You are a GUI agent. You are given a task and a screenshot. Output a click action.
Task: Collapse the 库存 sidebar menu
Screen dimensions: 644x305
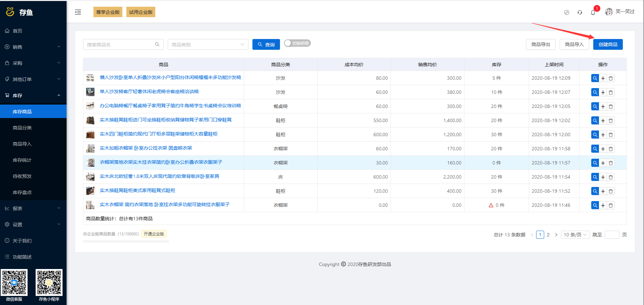click(x=33, y=96)
